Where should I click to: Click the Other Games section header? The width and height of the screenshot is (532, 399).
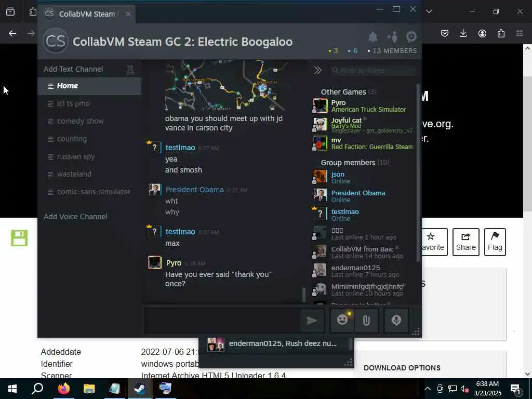pyautogui.click(x=349, y=92)
